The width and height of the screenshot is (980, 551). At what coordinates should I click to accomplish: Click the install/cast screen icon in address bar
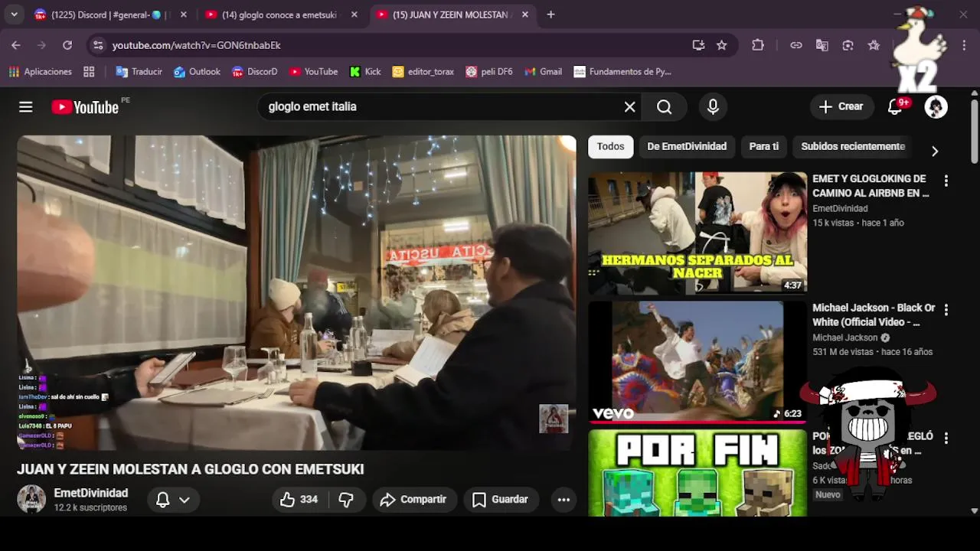click(x=698, y=45)
